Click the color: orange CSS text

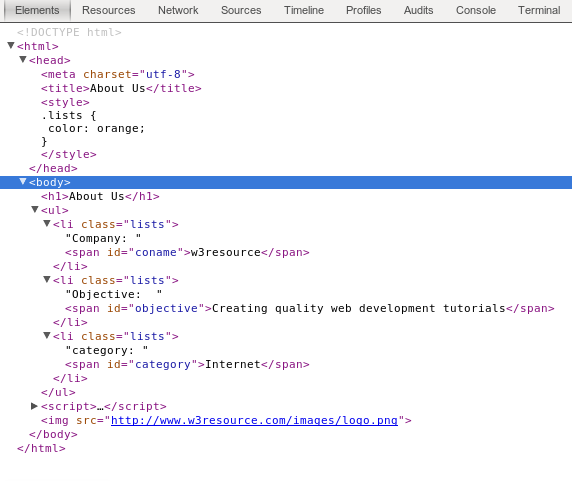click(x=97, y=128)
